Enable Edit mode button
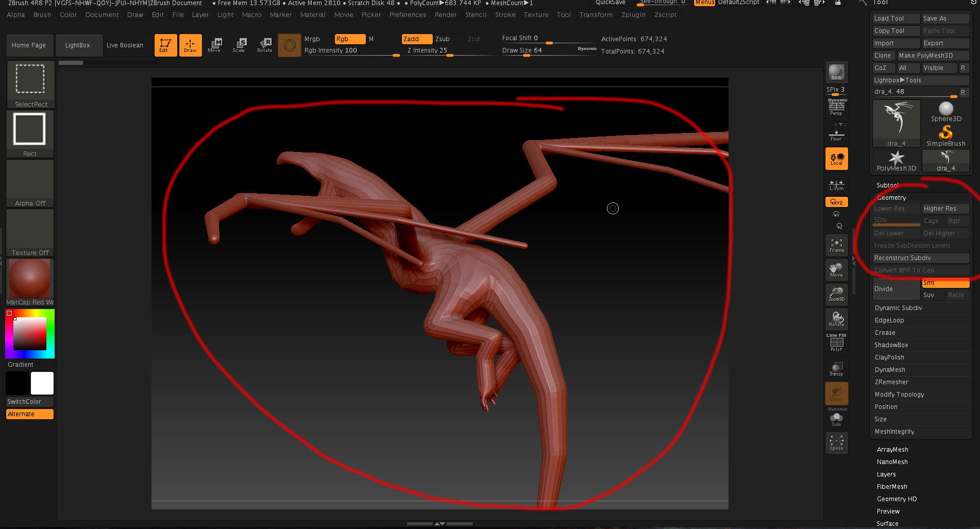 (165, 45)
